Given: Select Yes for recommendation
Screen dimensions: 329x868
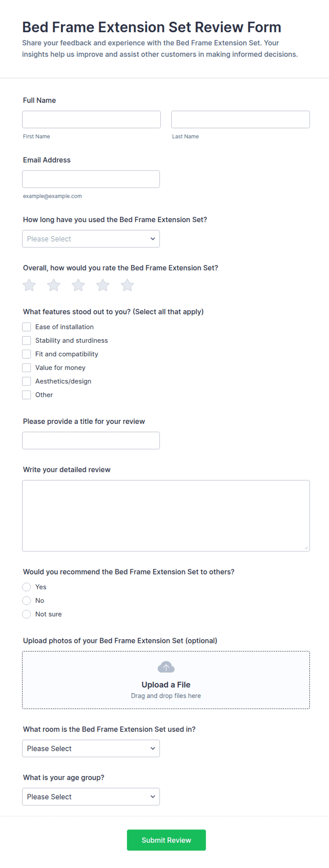Looking at the screenshot, I should (x=27, y=587).
